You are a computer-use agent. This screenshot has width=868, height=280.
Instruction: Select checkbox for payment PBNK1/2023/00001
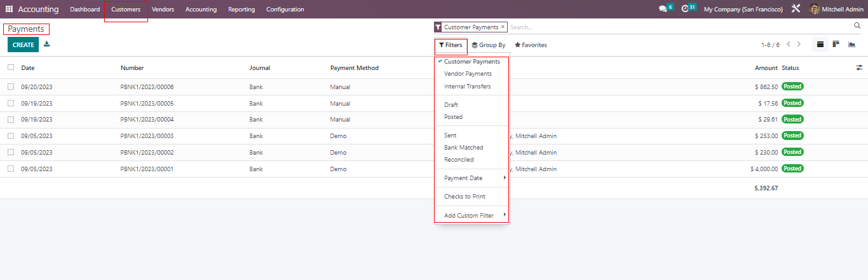click(x=11, y=169)
